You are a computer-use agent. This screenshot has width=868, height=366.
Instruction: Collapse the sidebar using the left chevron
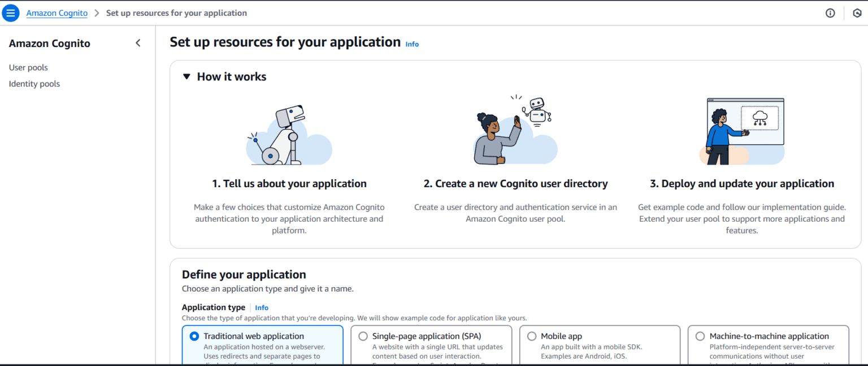[138, 42]
